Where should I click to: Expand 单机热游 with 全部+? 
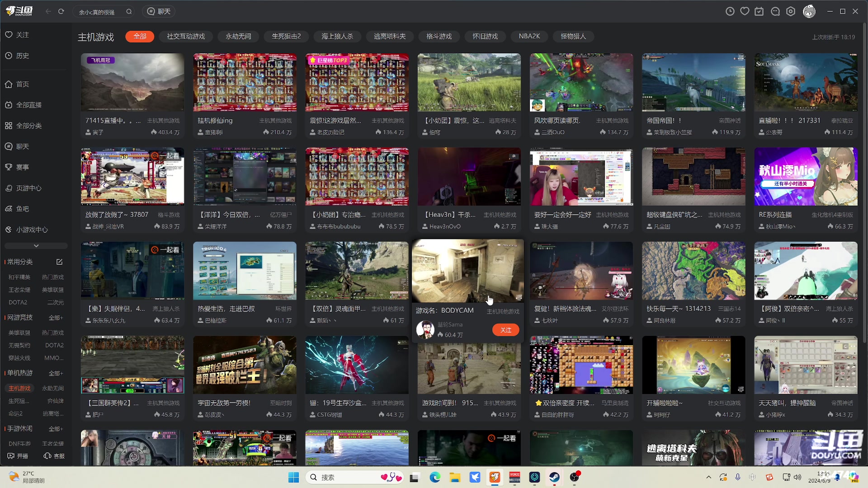[56, 373]
